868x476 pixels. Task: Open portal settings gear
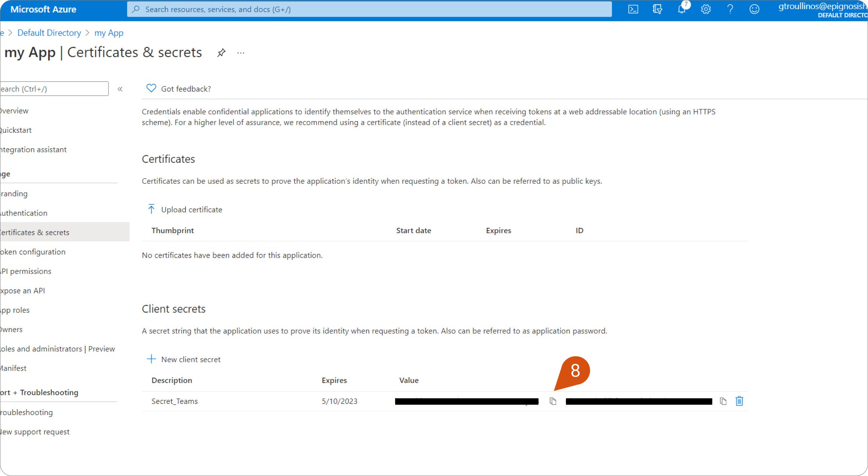[706, 9]
